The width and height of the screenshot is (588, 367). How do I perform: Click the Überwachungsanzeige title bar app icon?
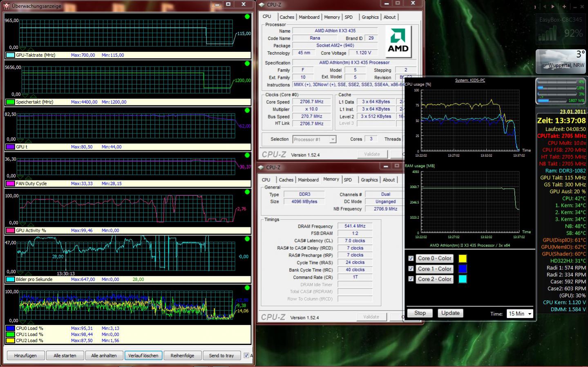pyautogui.click(x=6, y=5)
